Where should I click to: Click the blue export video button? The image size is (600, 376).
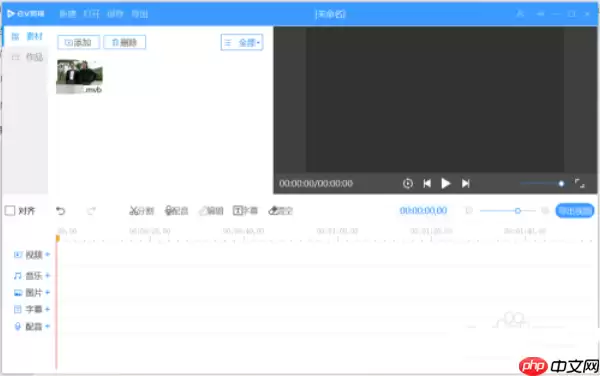(575, 211)
